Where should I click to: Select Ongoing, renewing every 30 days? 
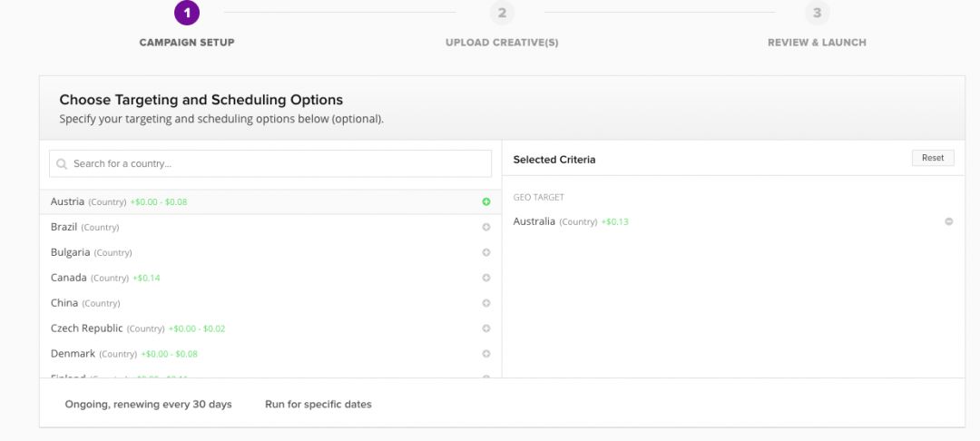(x=148, y=404)
